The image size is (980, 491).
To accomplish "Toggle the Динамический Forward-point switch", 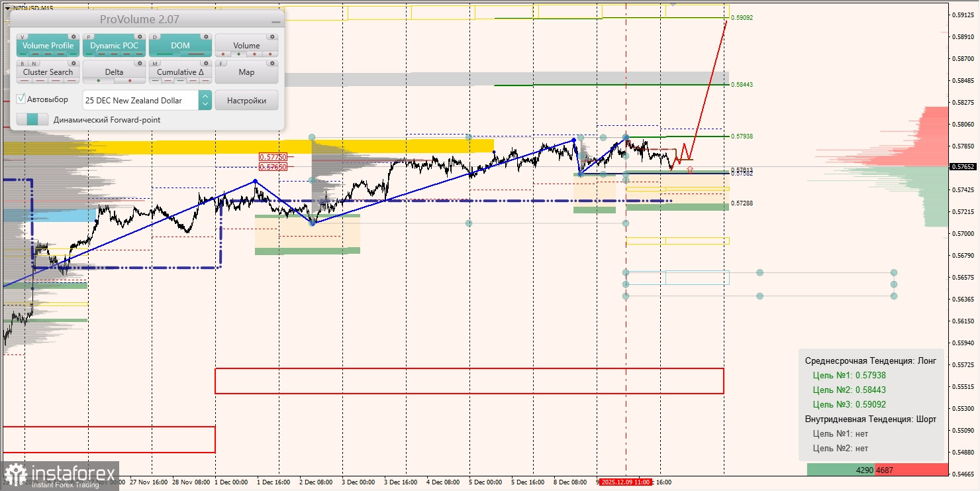I will (x=33, y=119).
